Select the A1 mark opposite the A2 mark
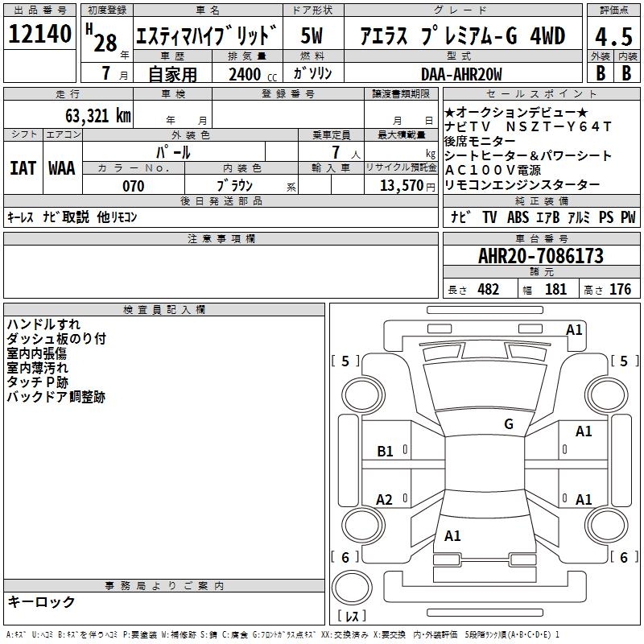This screenshot has height=644, width=644. click(x=584, y=499)
